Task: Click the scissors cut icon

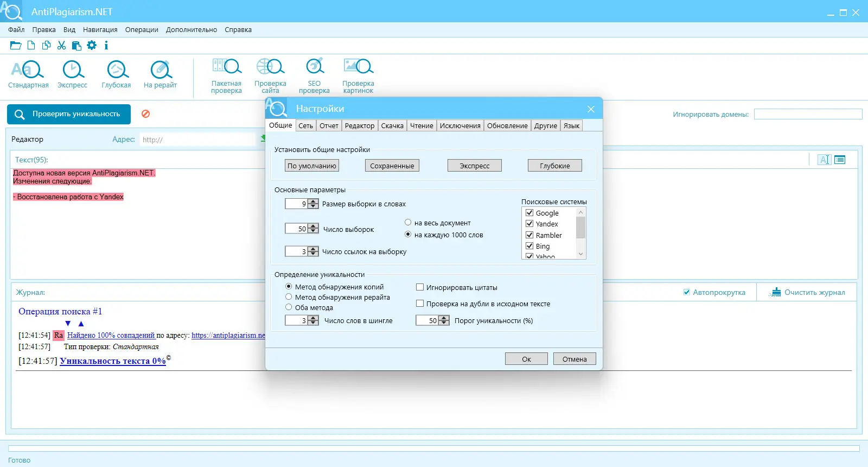Action: 61,46
